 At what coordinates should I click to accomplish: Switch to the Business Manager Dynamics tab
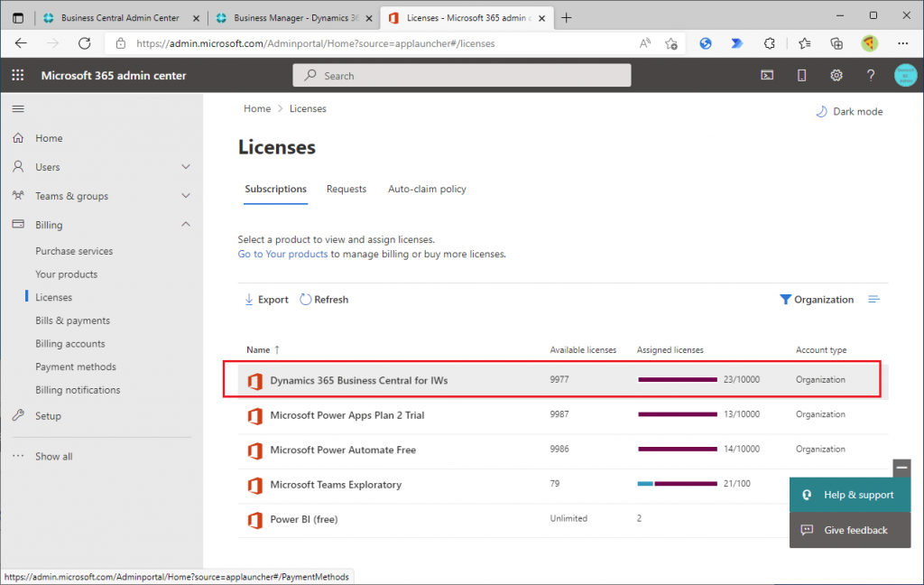(295, 18)
